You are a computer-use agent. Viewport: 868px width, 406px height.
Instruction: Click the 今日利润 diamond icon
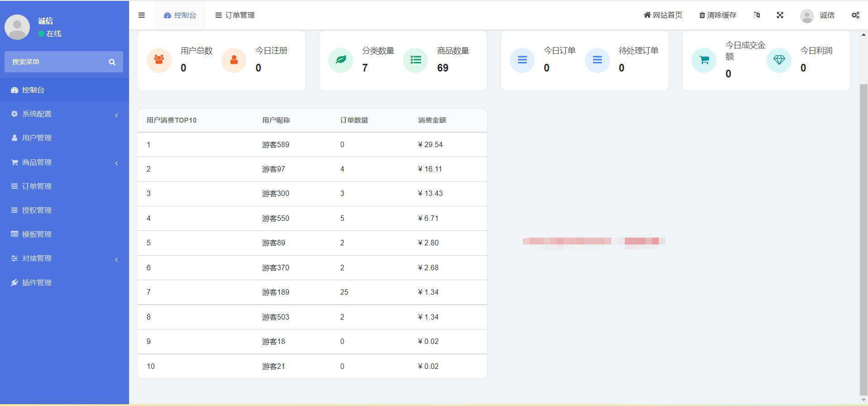click(x=779, y=60)
